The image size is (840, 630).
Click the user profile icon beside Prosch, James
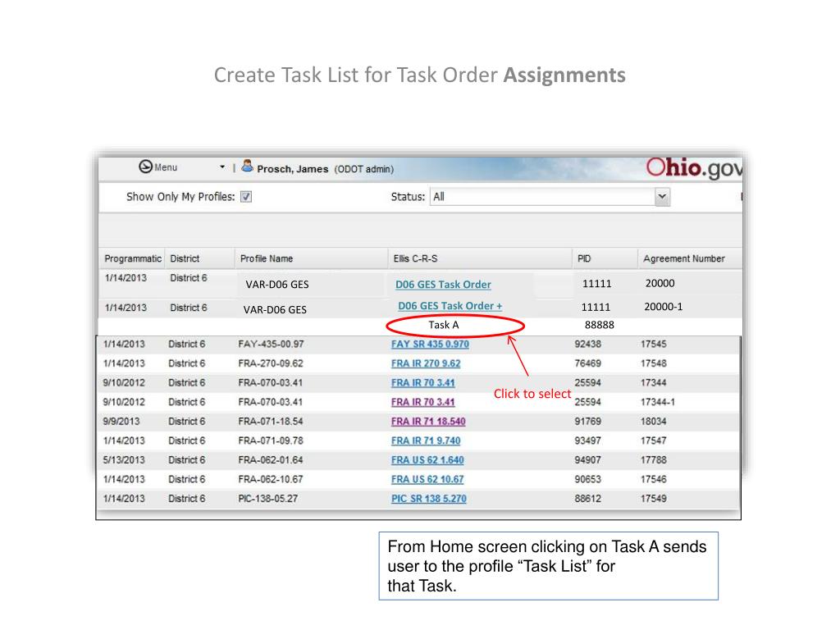247,166
